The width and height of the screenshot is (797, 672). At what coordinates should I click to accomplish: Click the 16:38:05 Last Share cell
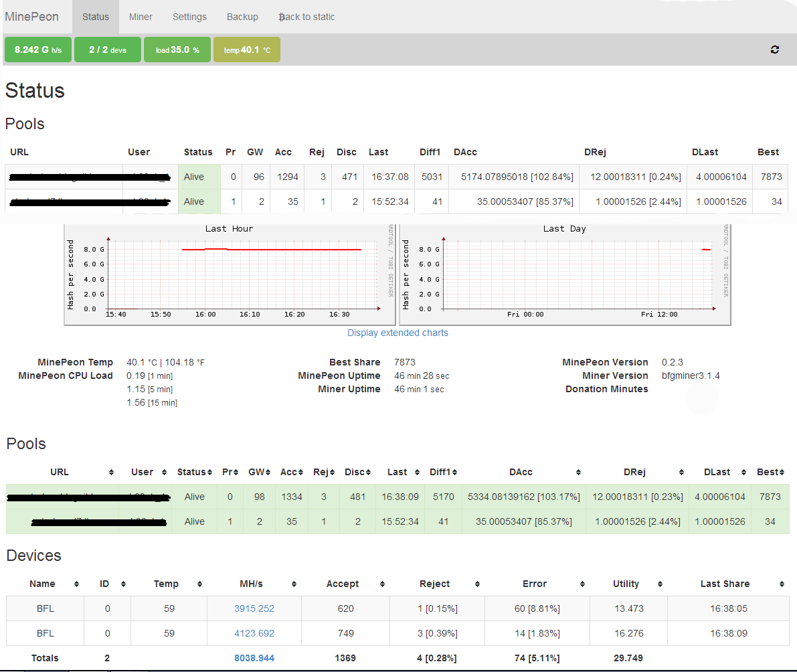point(728,608)
